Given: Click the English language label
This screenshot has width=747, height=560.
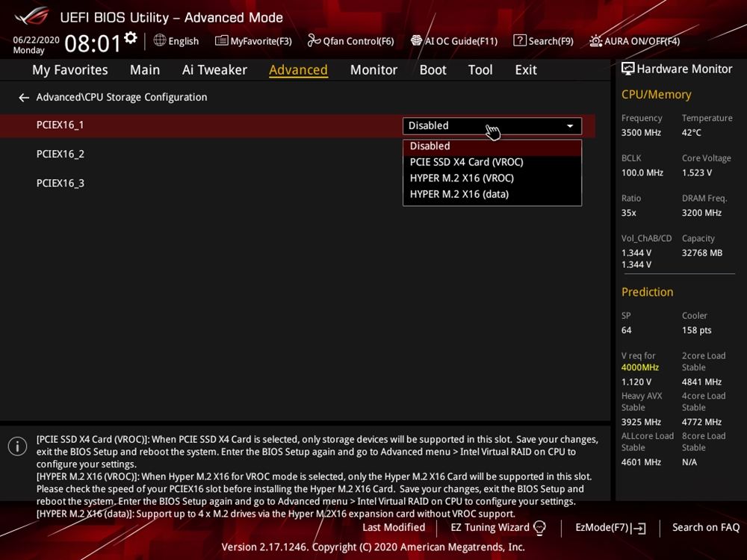Looking at the screenshot, I should click(184, 41).
